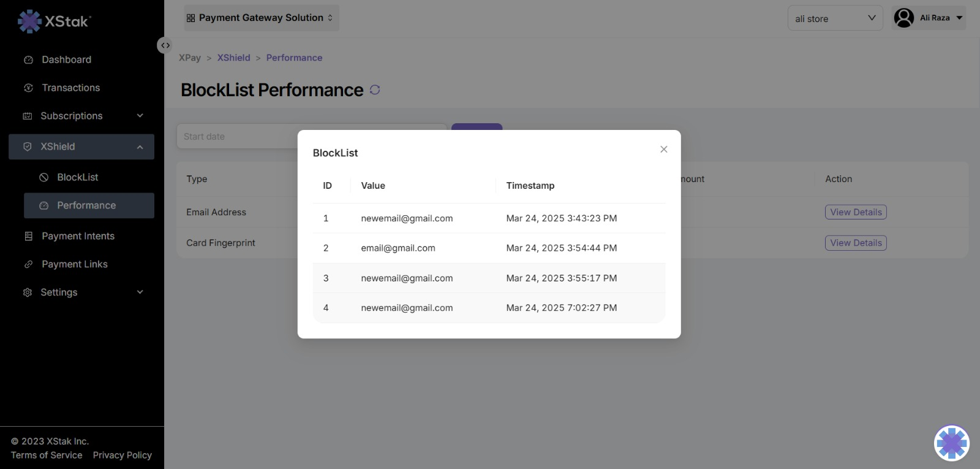Click View Details for Email Address row
Screen dimensions: 980x469
855,212
